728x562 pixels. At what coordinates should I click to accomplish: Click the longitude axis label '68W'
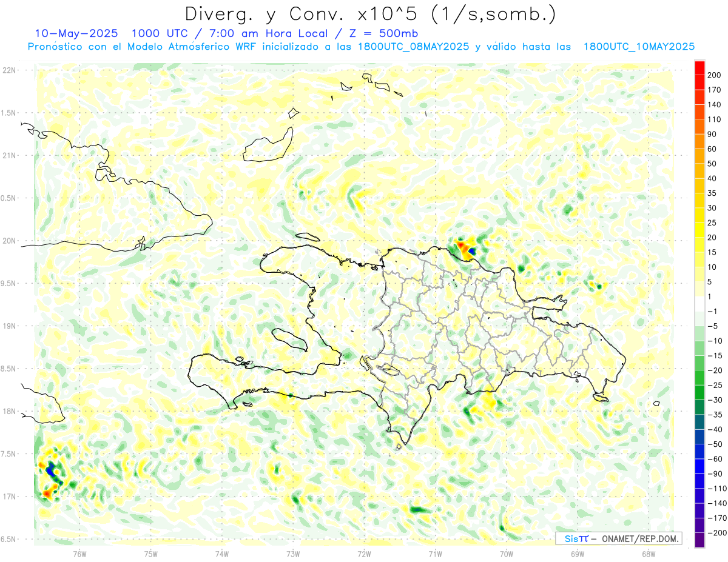(649, 554)
